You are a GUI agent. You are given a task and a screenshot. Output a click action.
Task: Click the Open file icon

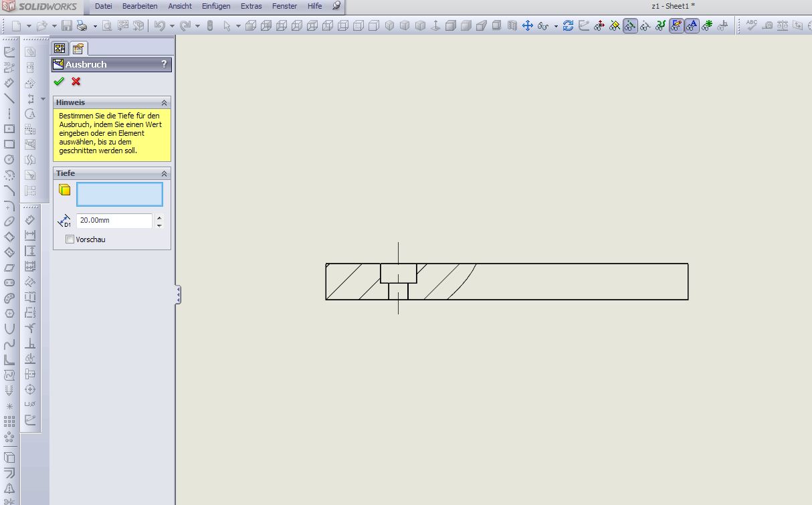point(41,26)
